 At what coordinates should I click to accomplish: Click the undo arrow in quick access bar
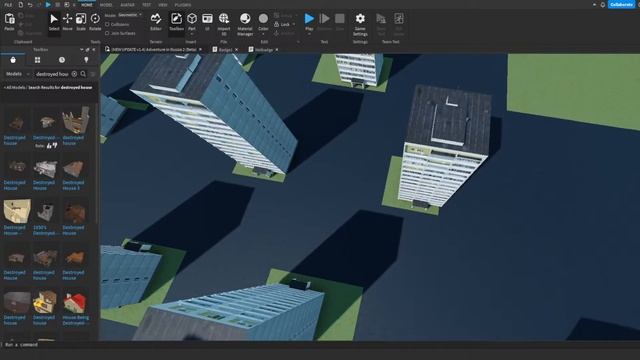[x=30, y=5]
